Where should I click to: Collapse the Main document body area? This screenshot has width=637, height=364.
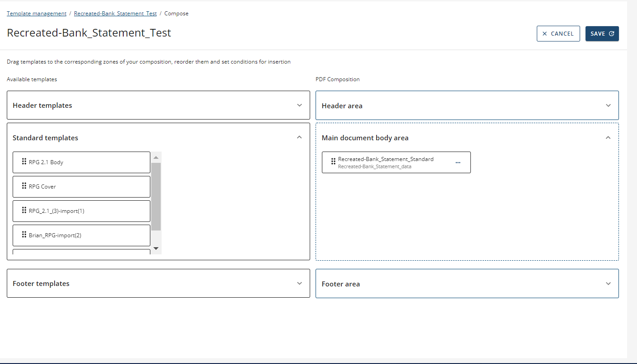[608, 138]
